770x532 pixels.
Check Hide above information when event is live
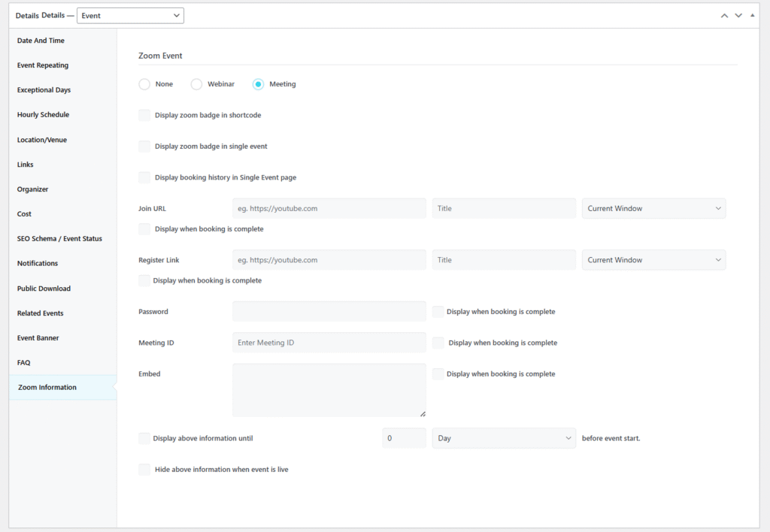point(144,469)
